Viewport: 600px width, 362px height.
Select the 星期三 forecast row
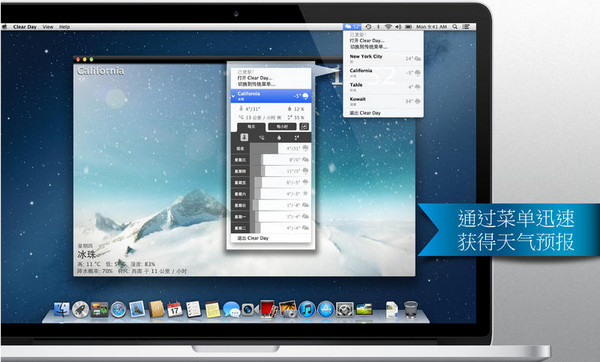pos(271,160)
